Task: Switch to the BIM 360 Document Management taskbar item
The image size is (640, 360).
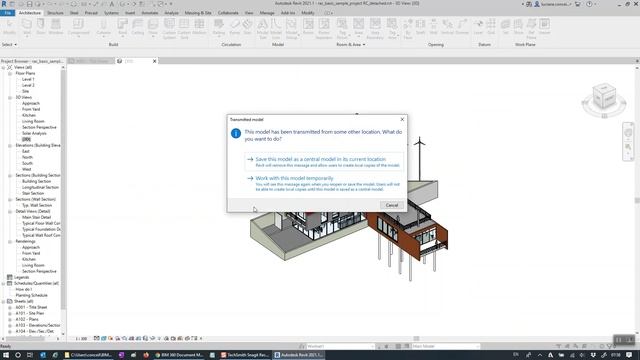Action: point(179,355)
